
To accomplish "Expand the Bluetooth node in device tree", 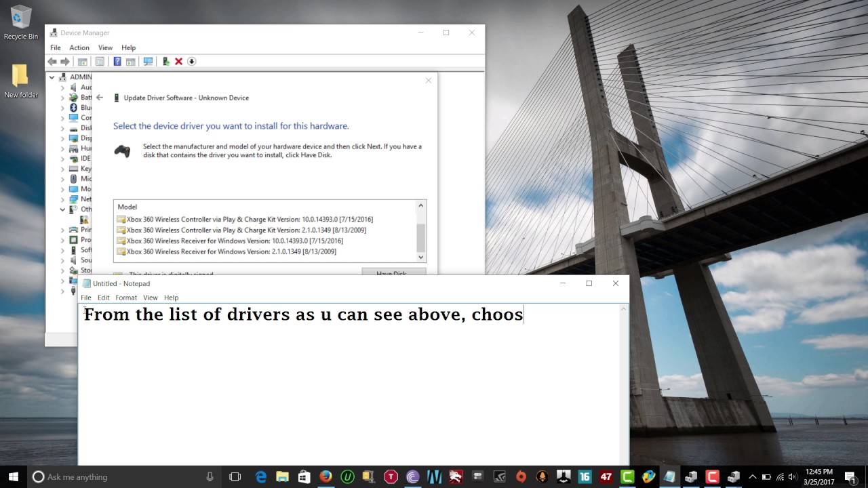I will 62,108.
